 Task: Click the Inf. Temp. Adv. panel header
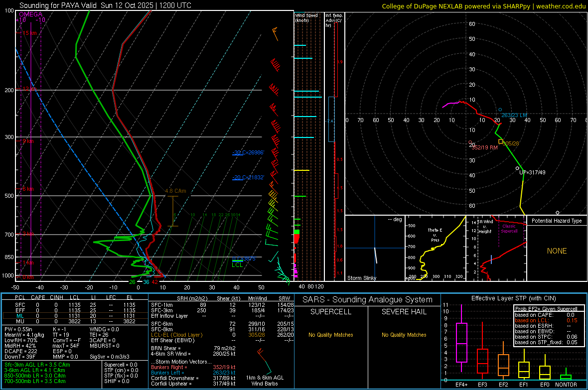tap(333, 20)
